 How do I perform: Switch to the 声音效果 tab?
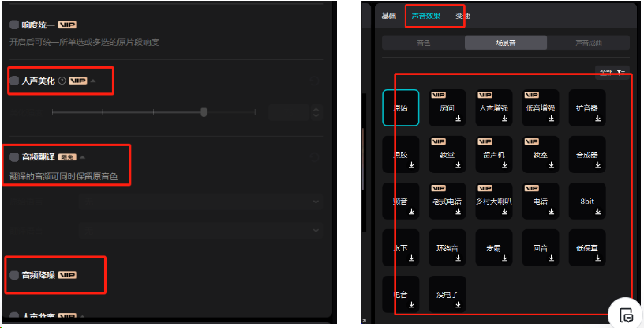[x=426, y=16]
